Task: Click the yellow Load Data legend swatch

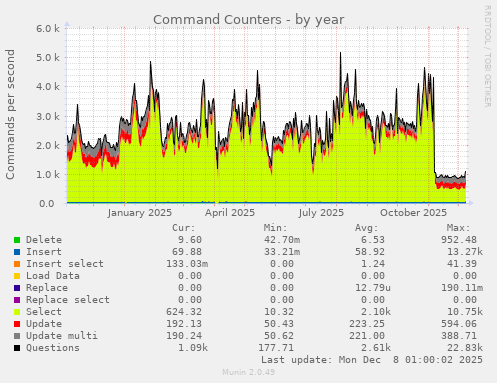Action: pos(17,276)
